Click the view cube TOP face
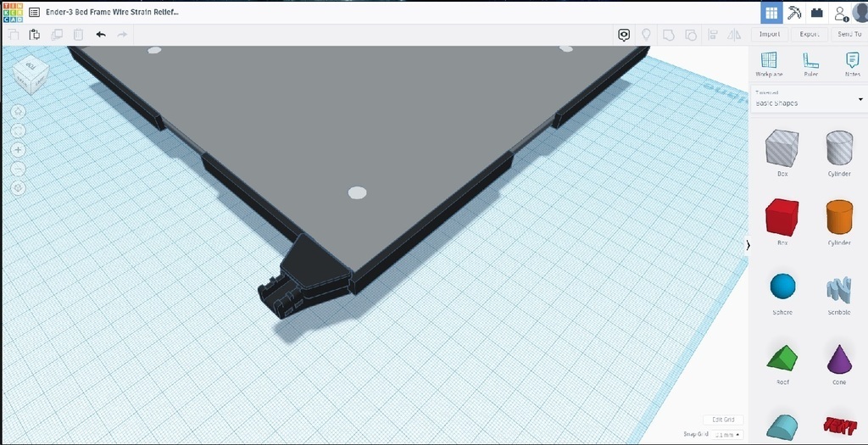The image size is (868, 445). (x=31, y=67)
